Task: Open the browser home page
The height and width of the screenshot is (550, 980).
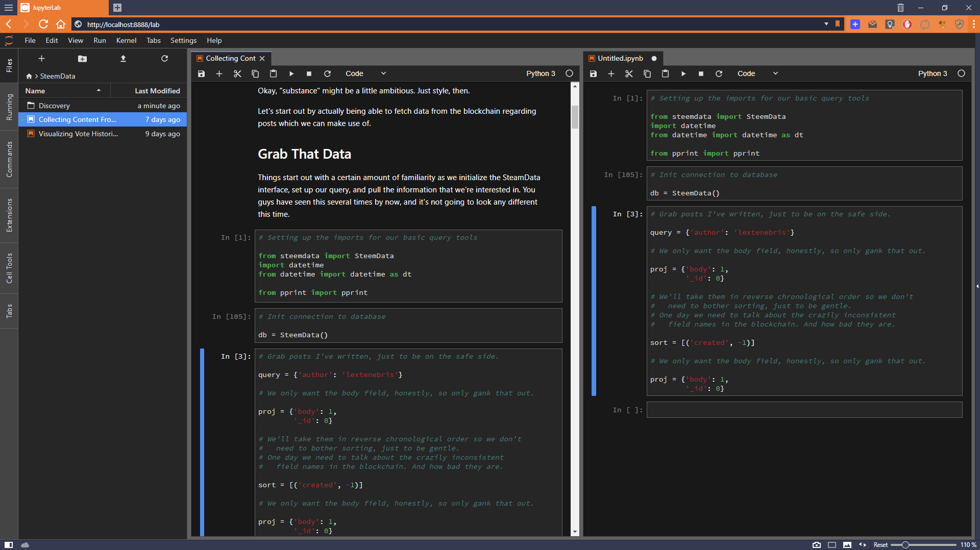Action: coord(61,24)
